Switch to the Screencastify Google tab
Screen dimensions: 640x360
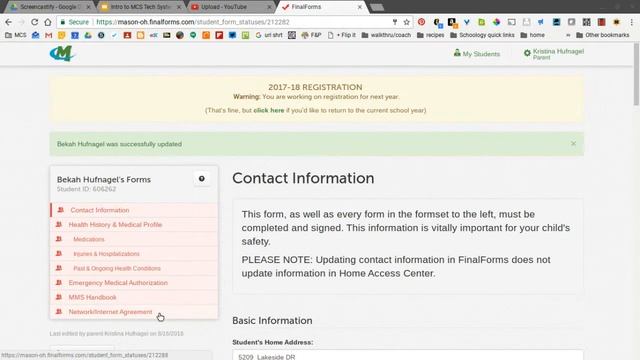tap(51, 7)
